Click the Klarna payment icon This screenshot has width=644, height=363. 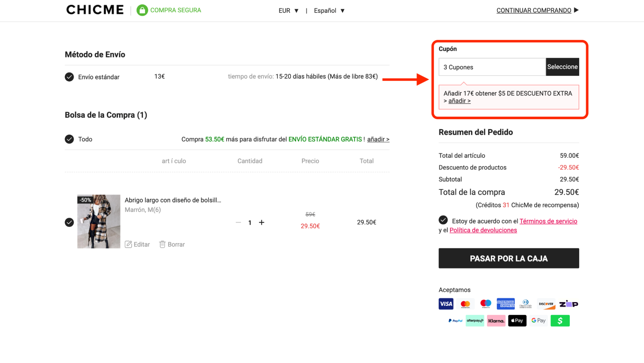(496, 321)
